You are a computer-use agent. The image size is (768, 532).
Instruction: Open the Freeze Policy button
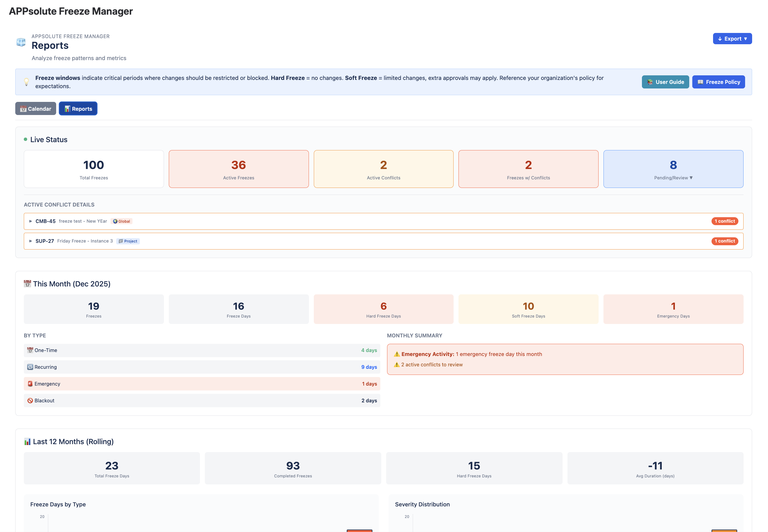(x=718, y=82)
